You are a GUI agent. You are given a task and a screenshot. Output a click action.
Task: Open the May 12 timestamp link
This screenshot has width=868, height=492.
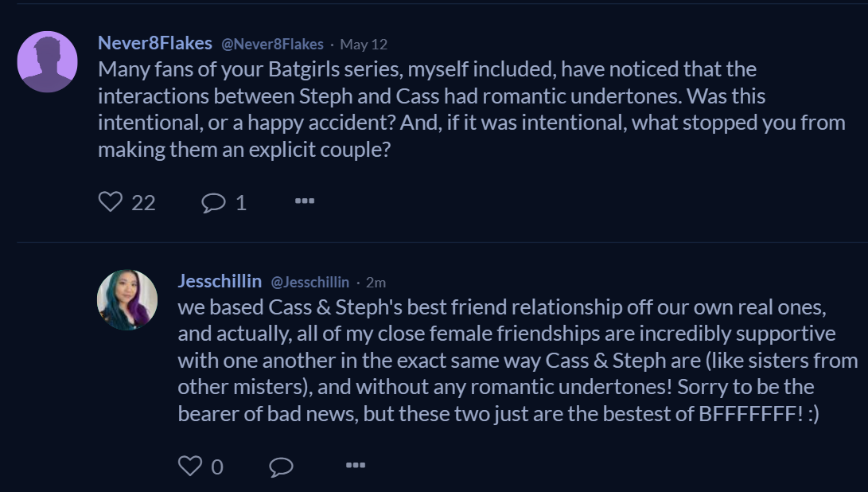[364, 44]
